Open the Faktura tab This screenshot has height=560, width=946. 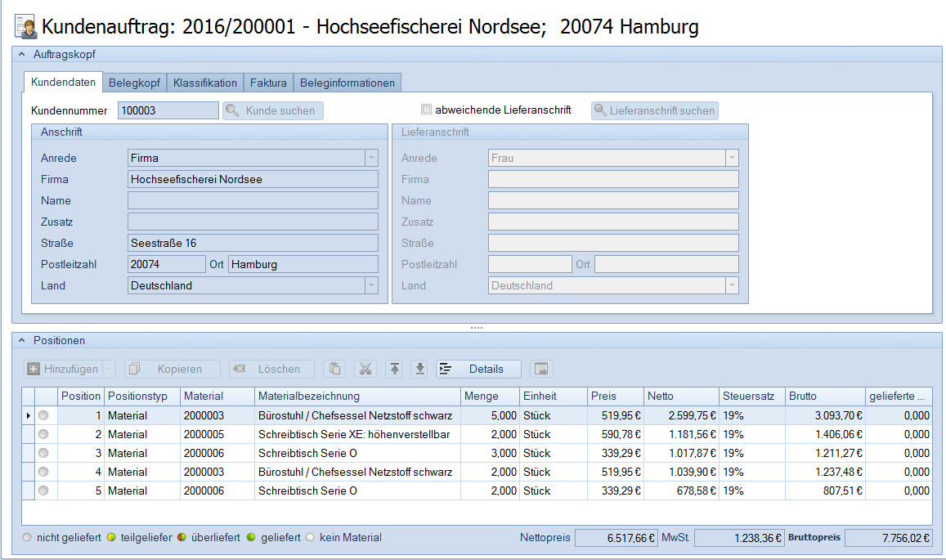tap(268, 83)
